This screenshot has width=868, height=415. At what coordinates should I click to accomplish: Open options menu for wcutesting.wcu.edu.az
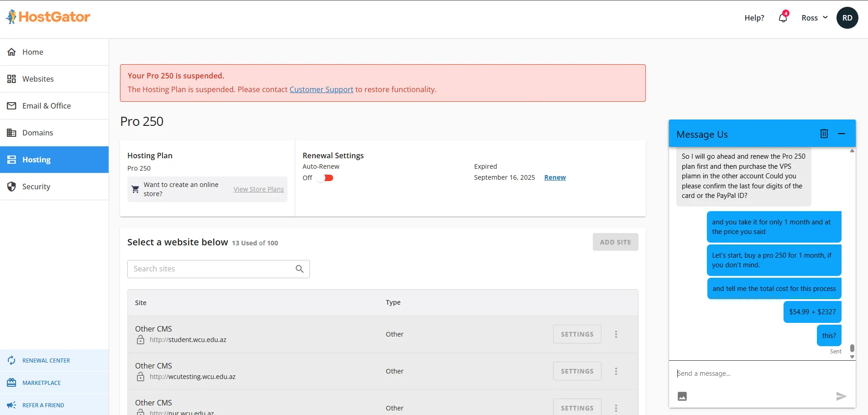[616, 371]
